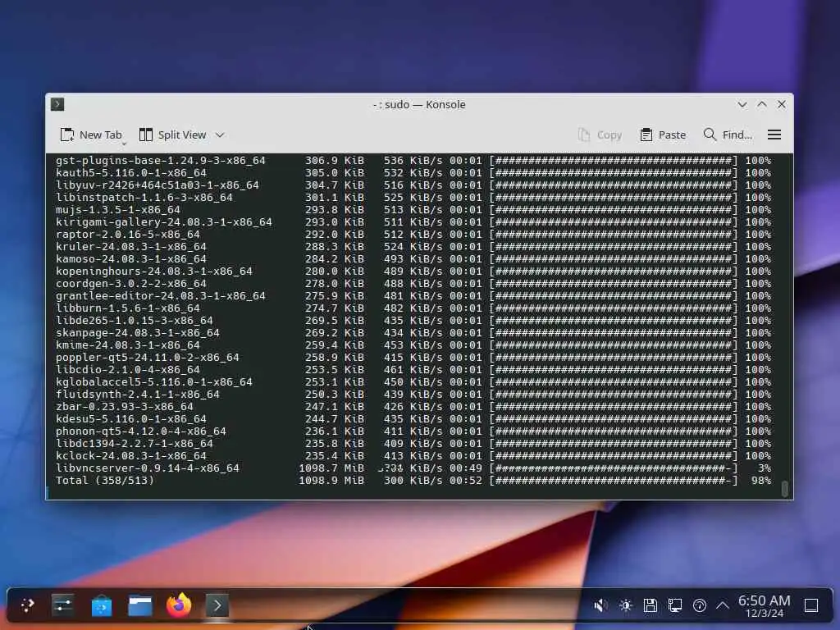Open a New Tab in Konsole

(90, 135)
